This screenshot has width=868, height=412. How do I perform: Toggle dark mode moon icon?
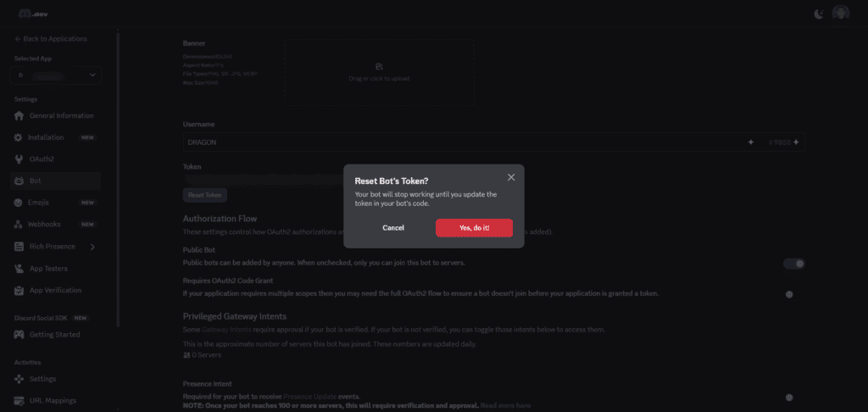819,14
